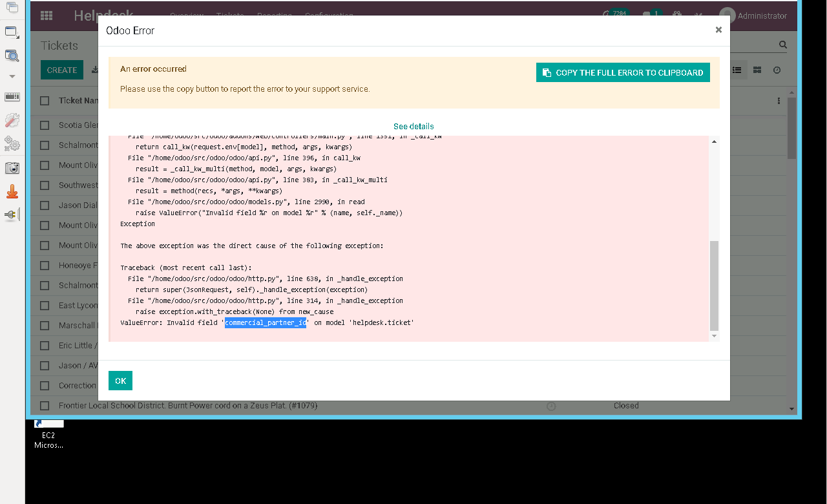Toggle the select-all checkbox beside Ticket Name
Viewport: 827px width, 504px height.
tap(45, 101)
